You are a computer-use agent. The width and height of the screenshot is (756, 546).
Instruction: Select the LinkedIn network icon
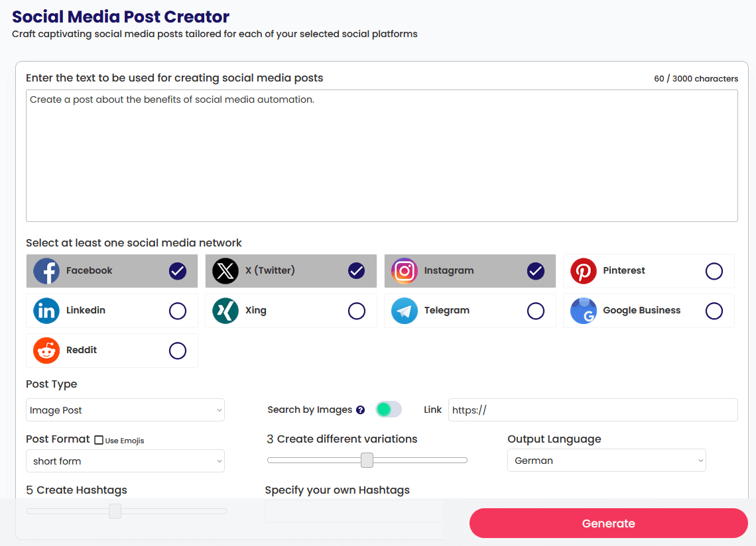pyautogui.click(x=46, y=310)
